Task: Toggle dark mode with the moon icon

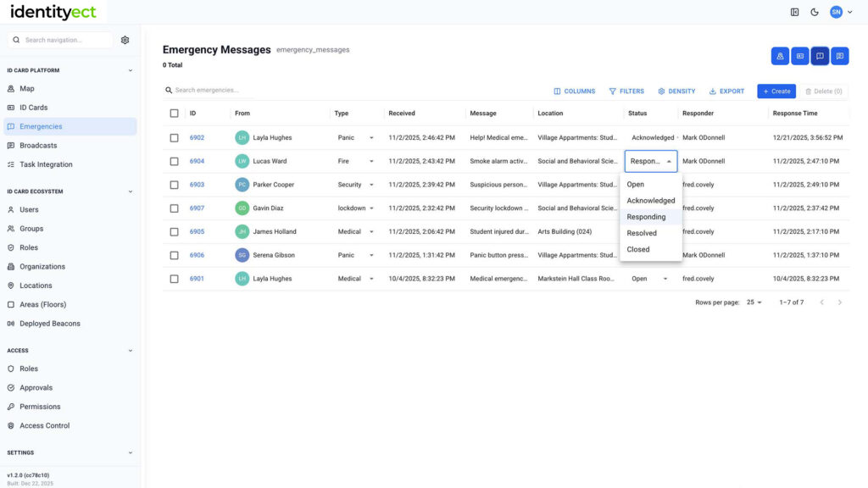Action: 815,12
